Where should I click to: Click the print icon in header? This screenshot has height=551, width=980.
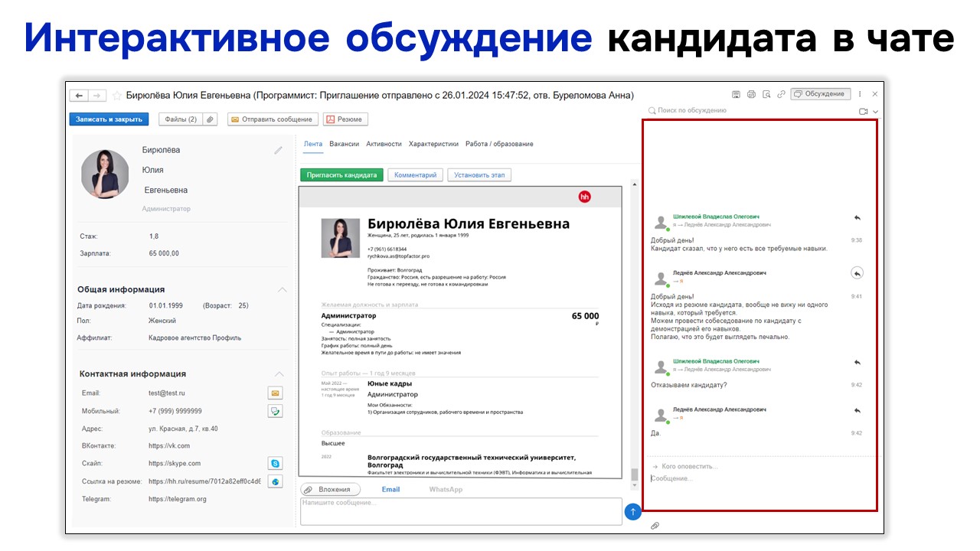[x=751, y=94]
